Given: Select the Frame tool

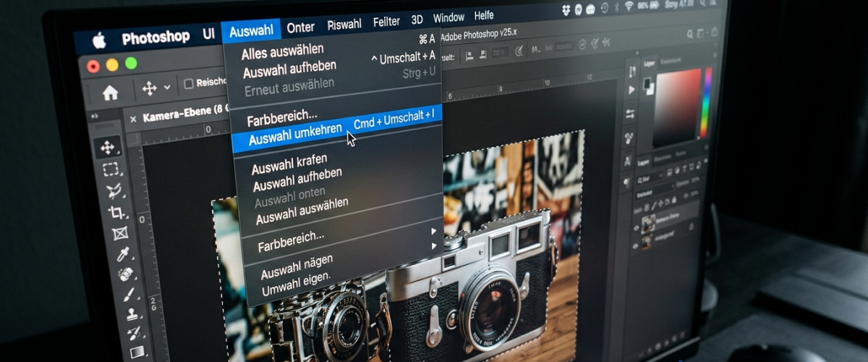Looking at the screenshot, I should [120, 234].
